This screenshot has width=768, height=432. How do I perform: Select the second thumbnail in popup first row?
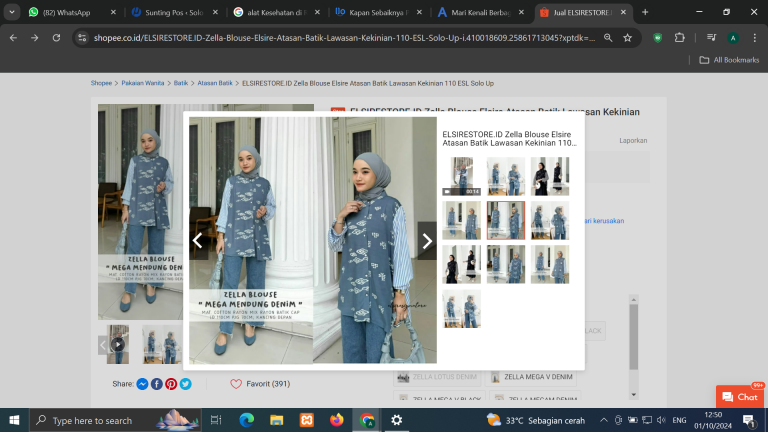[x=505, y=176]
